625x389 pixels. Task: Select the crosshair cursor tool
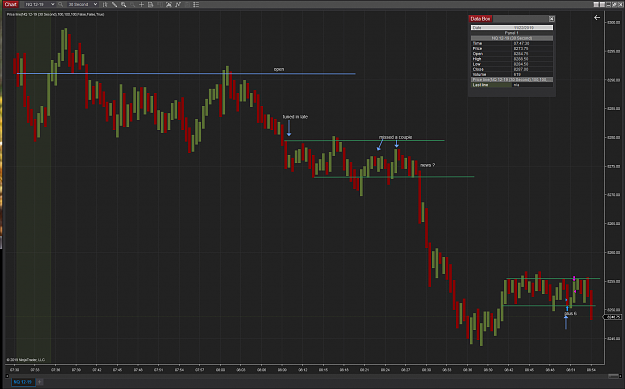(x=142, y=4)
